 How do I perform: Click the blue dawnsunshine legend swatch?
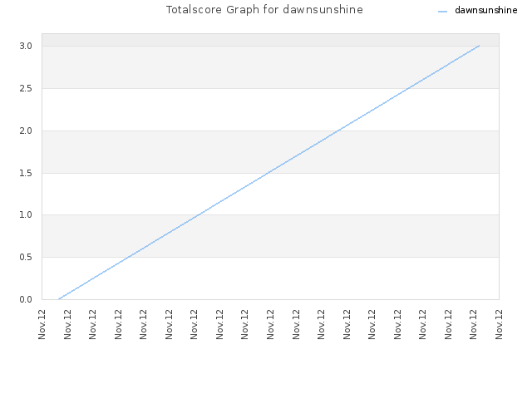coord(442,12)
